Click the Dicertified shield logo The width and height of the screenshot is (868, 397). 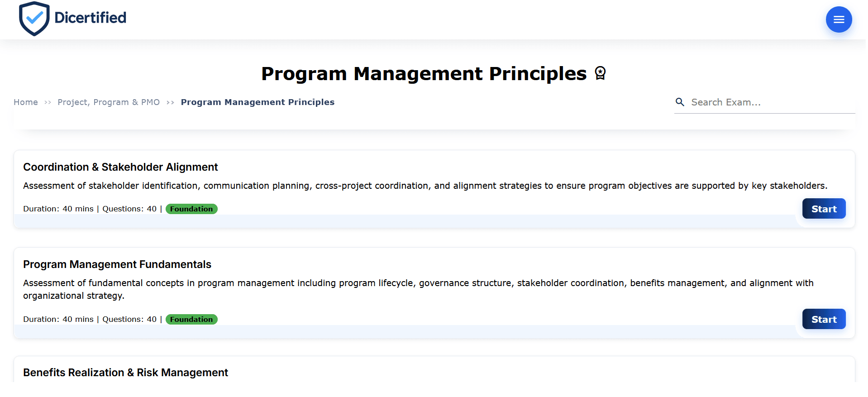(34, 19)
